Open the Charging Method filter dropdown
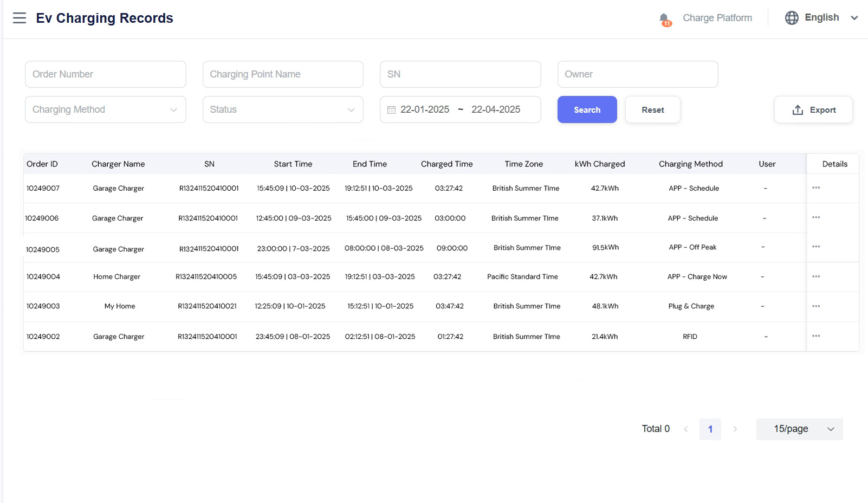Screen dimensions: 868x503 click(106, 109)
